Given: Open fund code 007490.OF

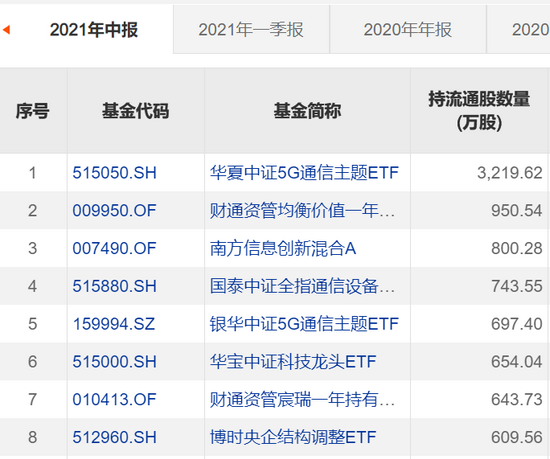Looking at the screenshot, I should tap(114, 249).
